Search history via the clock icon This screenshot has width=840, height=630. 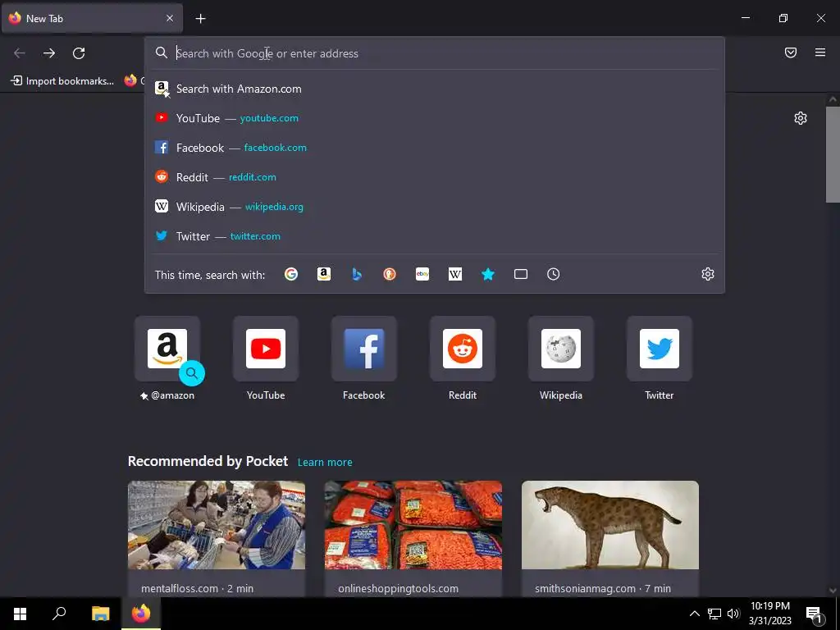pos(554,274)
